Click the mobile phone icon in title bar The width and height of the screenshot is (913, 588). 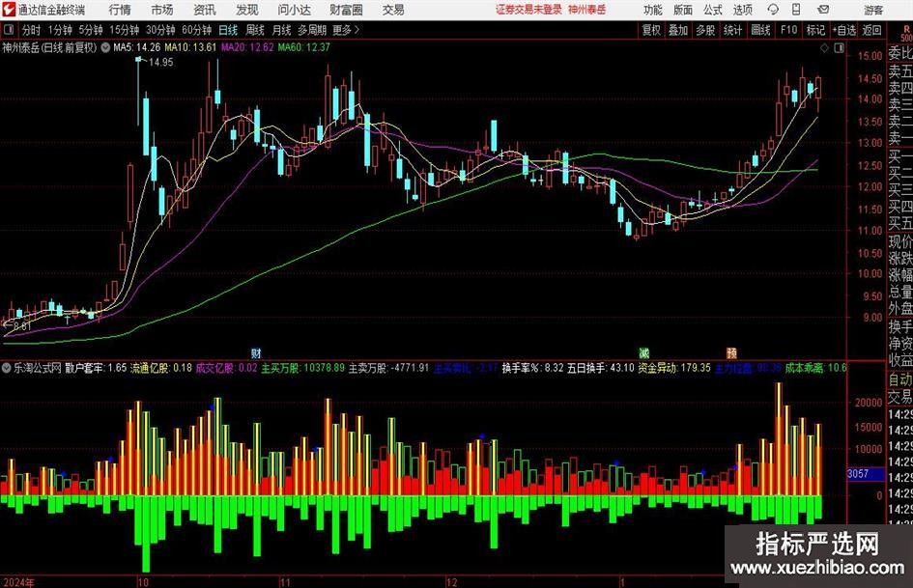tap(796, 10)
